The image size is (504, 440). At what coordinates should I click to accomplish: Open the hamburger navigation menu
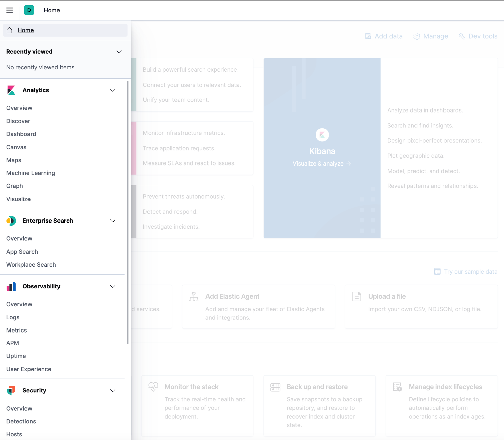[9, 10]
